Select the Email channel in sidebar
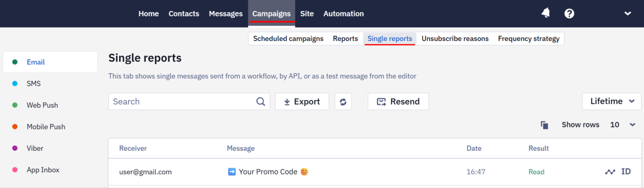 pyautogui.click(x=50, y=62)
